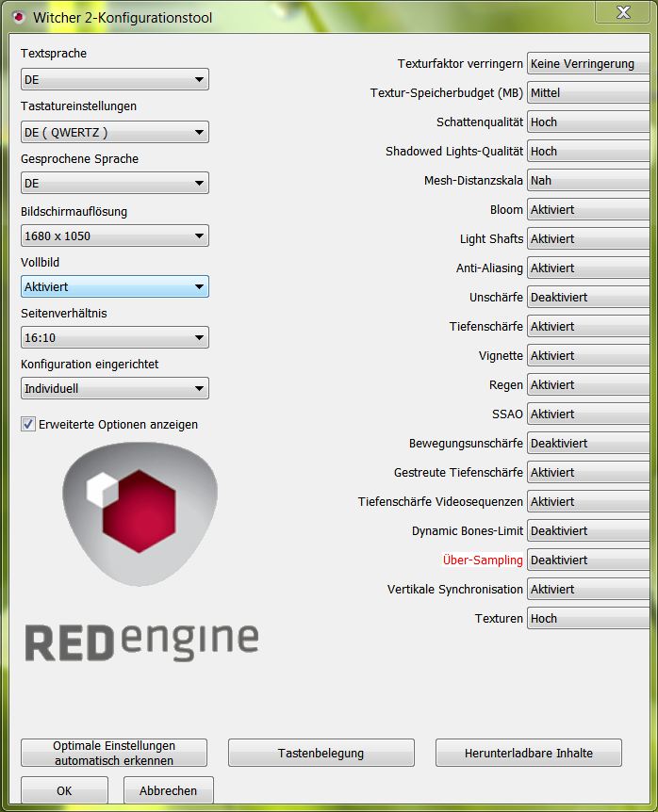658x812 pixels.
Task: Change the Light Shafts setting
Action: 588,238
